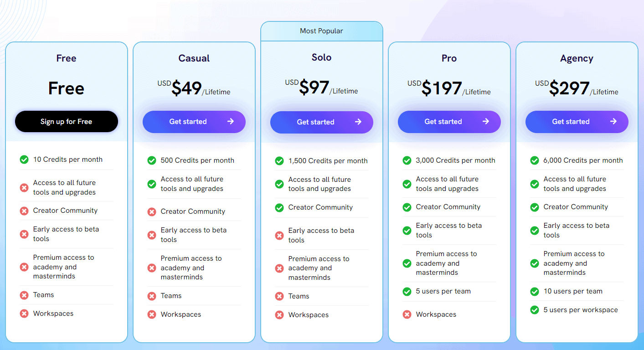Click Get started on the Agency plan
This screenshot has width=644, height=350.
[x=577, y=122]
